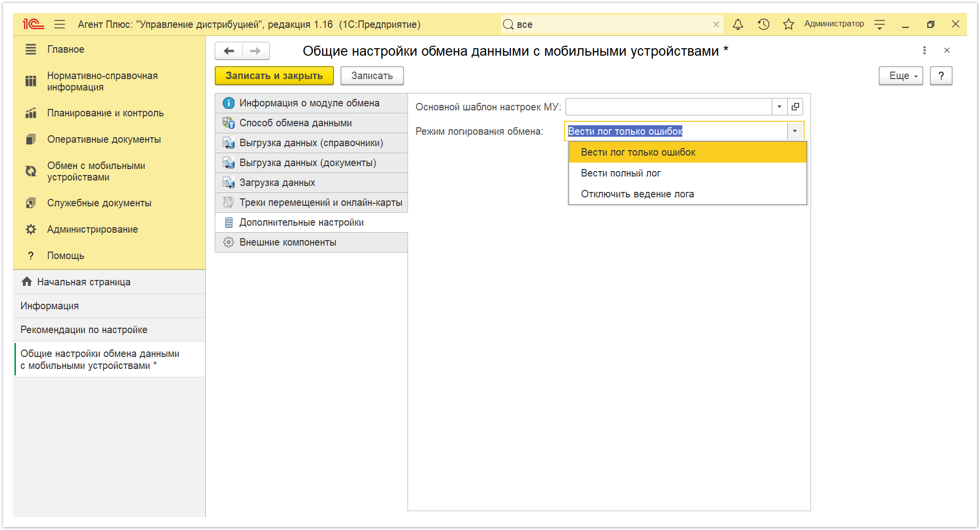Open Рекомендации по настройке item

109,330
